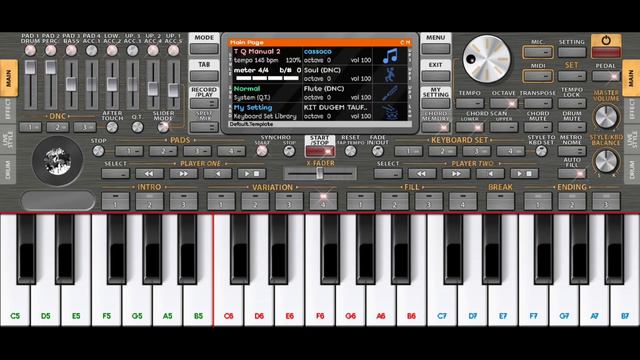This screenshot has height=360, width=640.
Task: Click the large silver data dial
Action: tap(486, 59)
